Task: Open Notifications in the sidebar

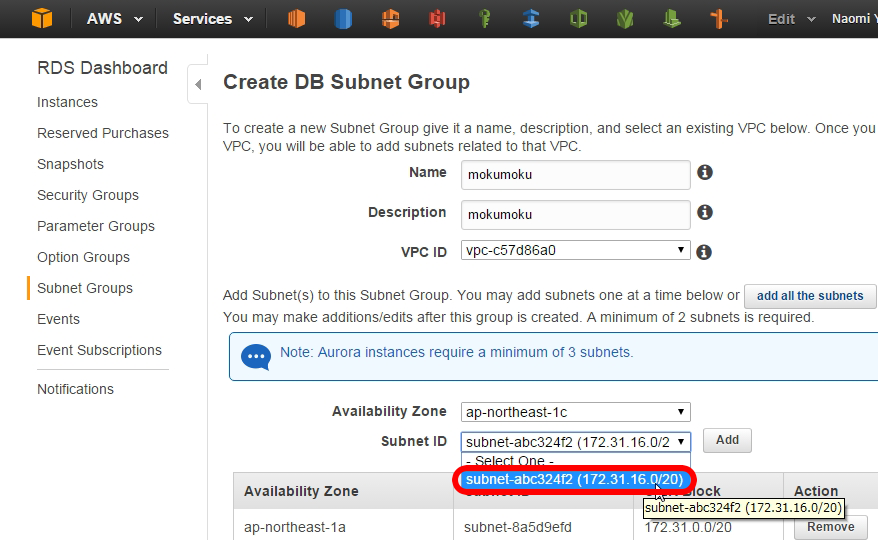Action: [x=75, y=389]
